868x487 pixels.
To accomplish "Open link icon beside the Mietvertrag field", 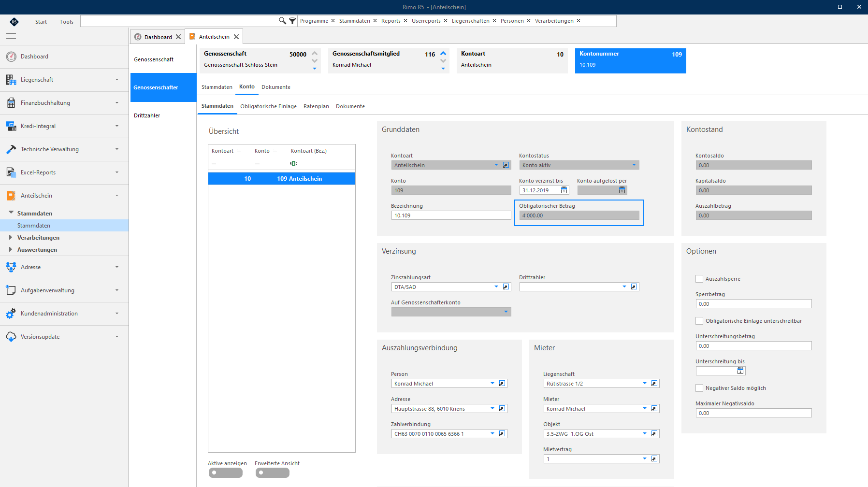I will 654,459.
